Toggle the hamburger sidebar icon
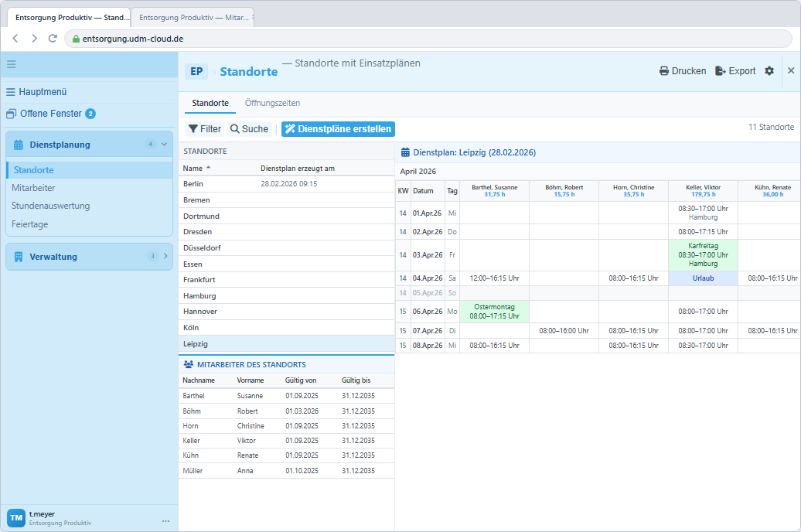 [x=12, y=64]
